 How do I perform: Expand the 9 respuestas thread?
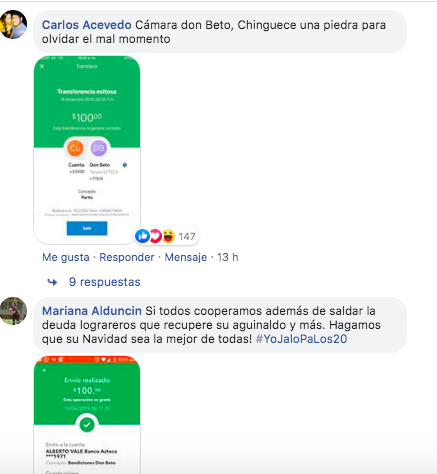coord(105,282)
